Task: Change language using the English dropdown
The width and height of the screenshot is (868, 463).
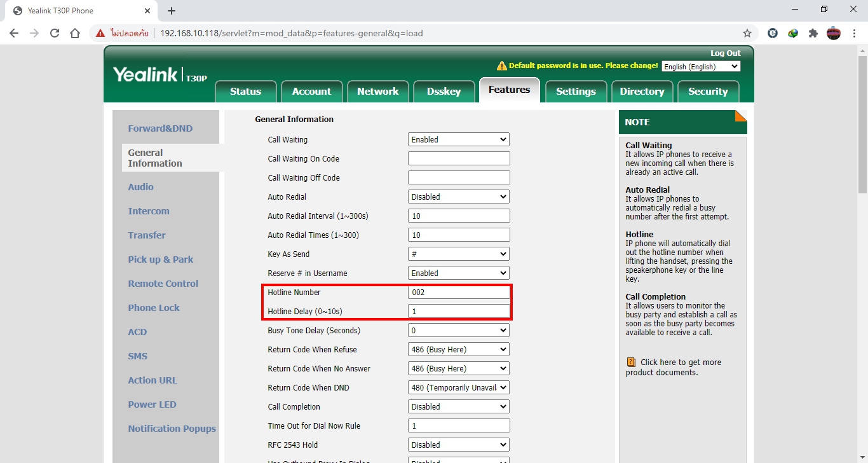Action: coord(701,67)
